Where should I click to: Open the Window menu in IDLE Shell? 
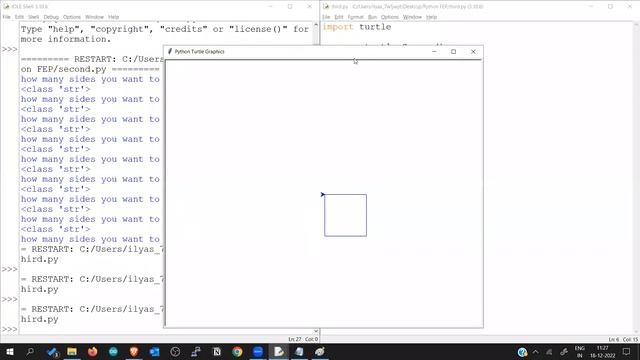[x=94, y=17]
